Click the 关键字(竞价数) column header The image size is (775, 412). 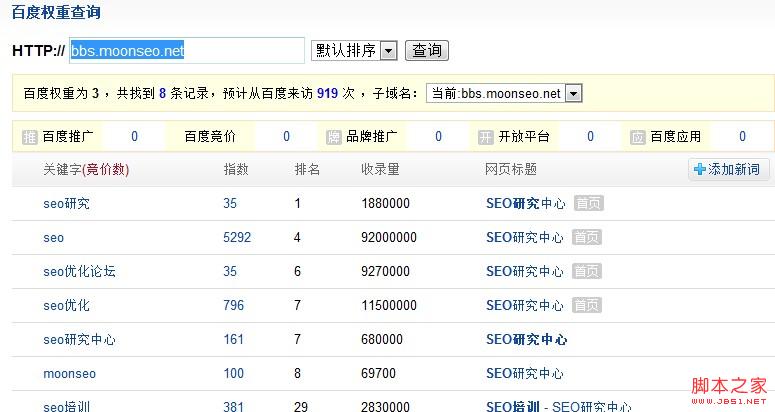tap(86, 169)
